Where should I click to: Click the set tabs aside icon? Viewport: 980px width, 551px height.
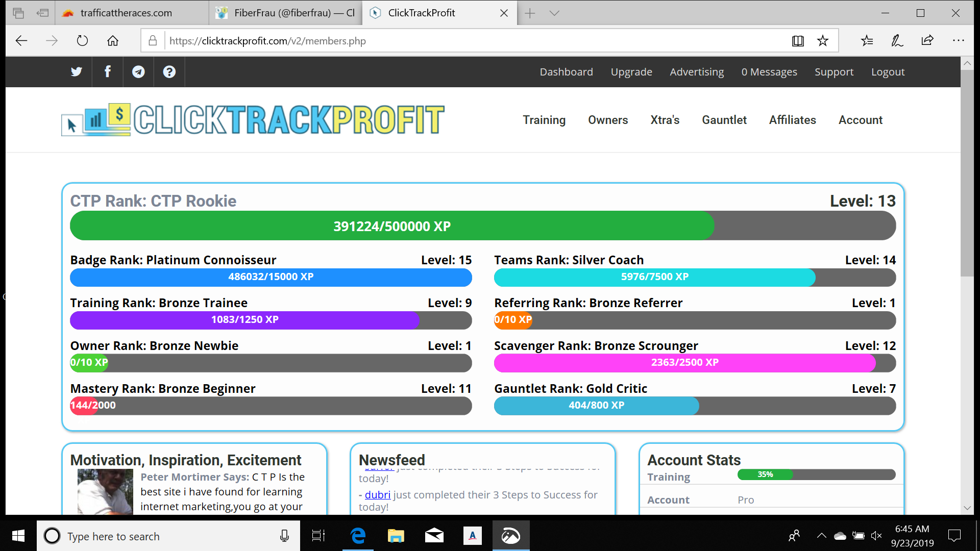[42, 13]
